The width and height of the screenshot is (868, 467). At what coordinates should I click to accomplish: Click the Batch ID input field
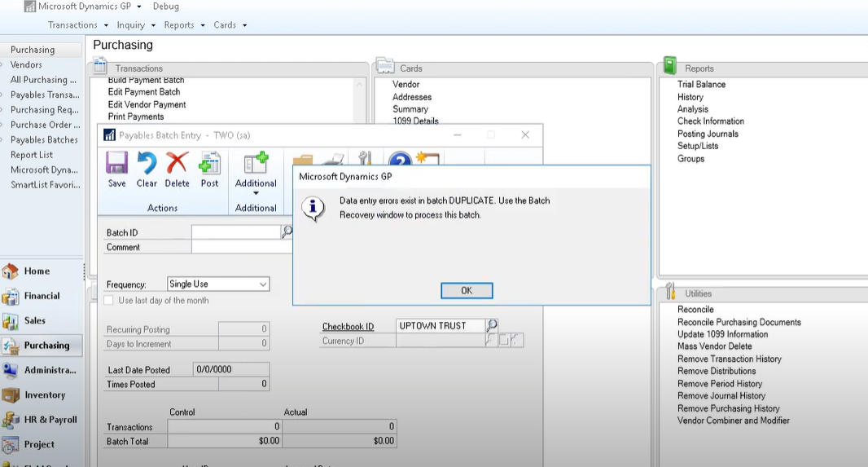pyautogui.click(x=236, y=232)
